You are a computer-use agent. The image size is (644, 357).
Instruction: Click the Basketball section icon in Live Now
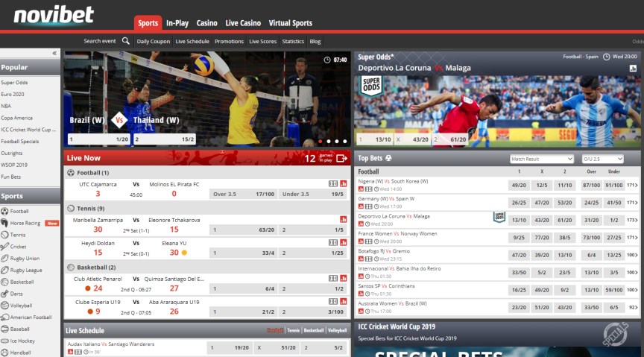coord(71,267)
